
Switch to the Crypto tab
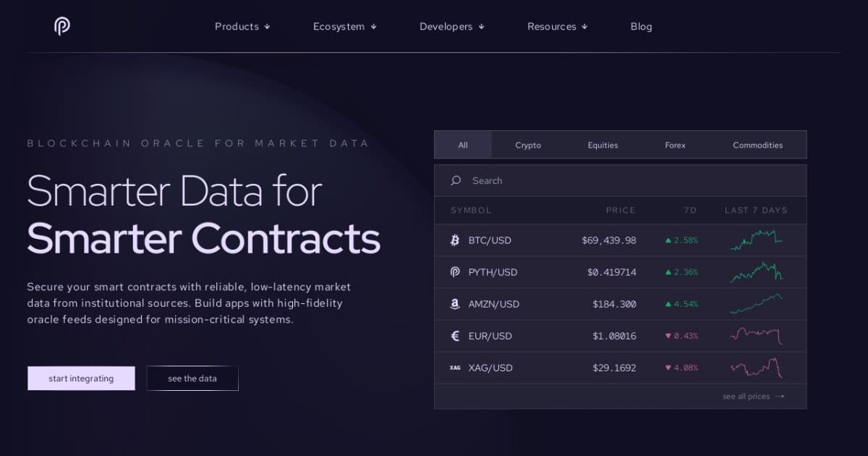click(x=527, y=145)
